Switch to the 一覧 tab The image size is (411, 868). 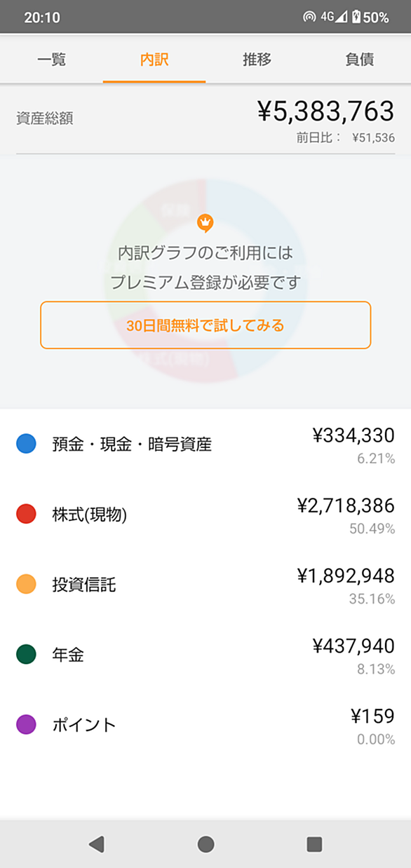pyautogui.click(x=51, y=59)
